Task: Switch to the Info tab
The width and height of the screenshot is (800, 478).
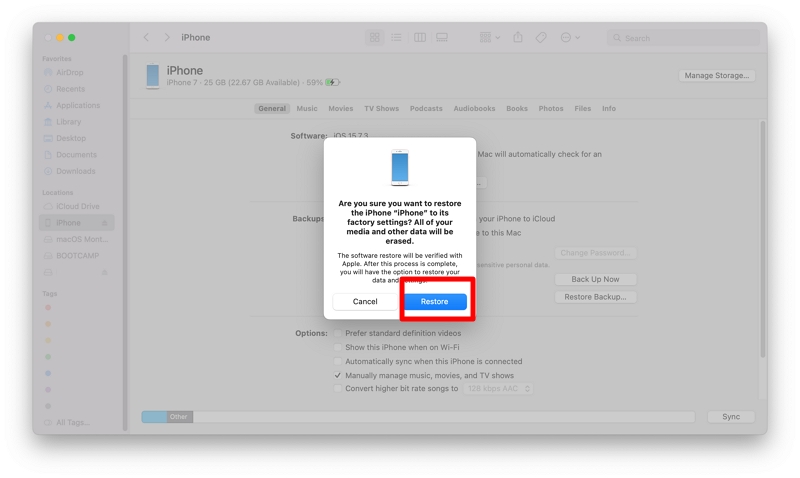Action: pos(609,108)
